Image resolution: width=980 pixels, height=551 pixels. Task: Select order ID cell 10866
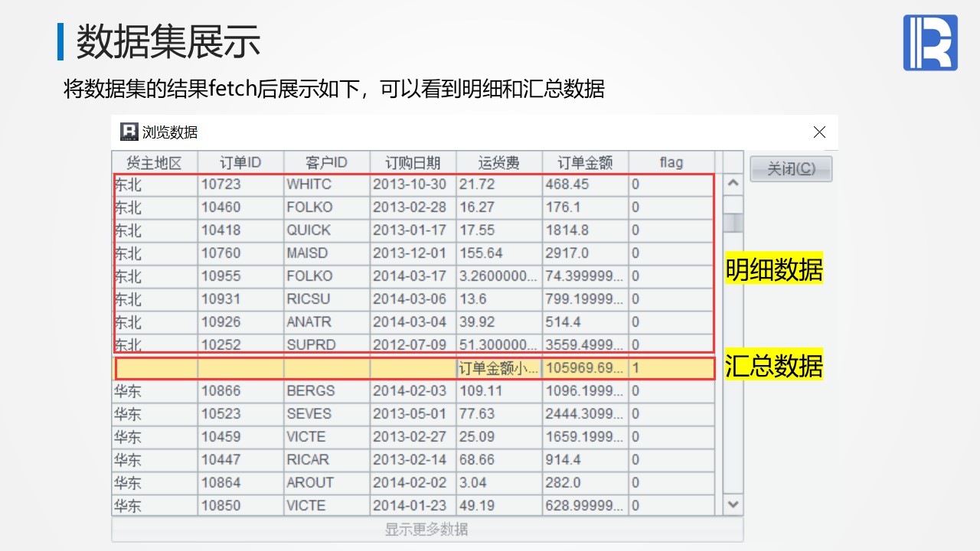[240, 391]
